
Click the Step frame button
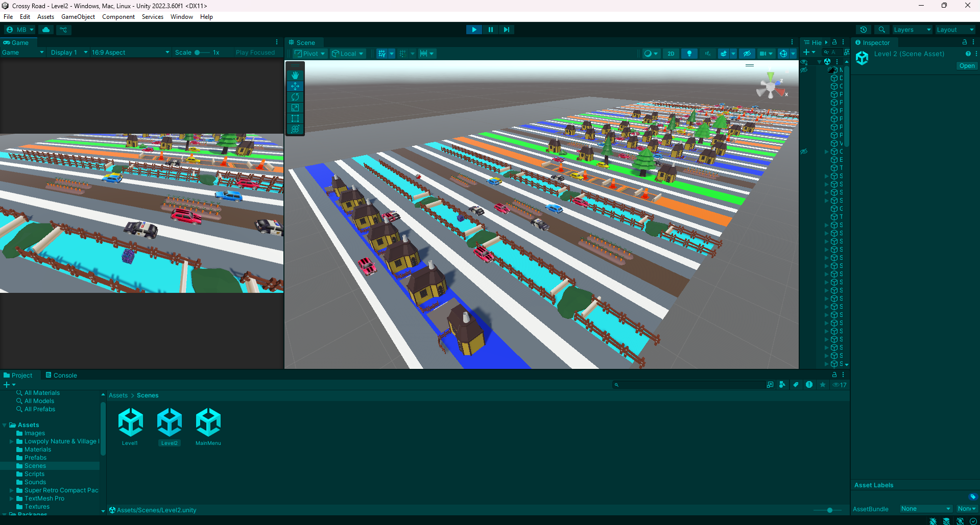[506, 30]
